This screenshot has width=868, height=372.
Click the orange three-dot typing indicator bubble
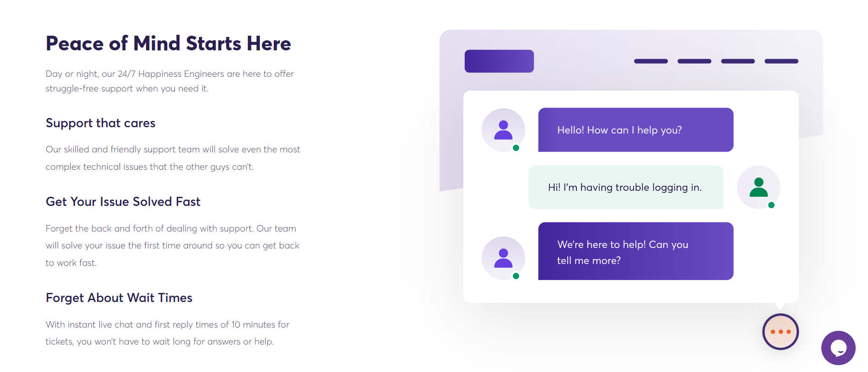(780, 332)
